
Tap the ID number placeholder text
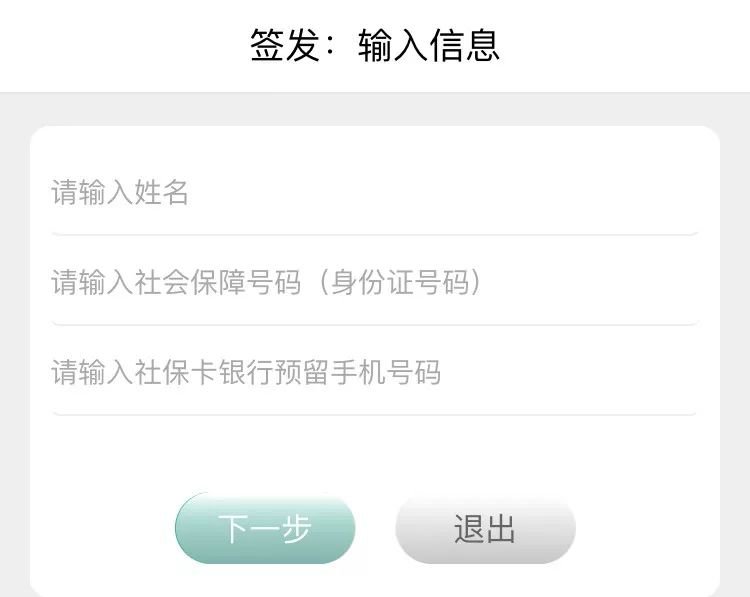(x=268, y=283)
